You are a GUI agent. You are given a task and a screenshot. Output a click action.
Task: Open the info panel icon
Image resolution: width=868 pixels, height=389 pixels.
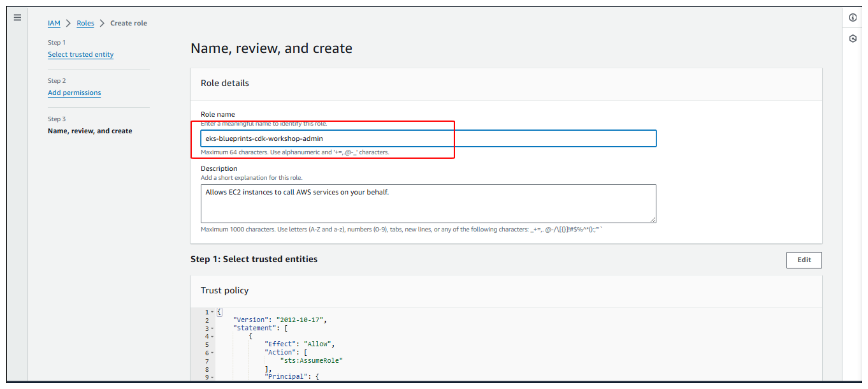[x=853, y=18]
